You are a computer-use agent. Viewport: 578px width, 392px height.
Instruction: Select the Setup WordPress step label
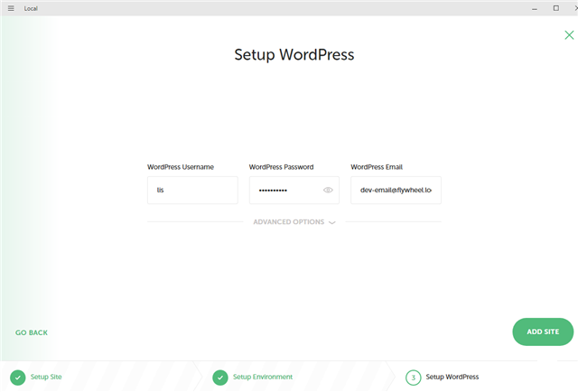coord(452,377)
